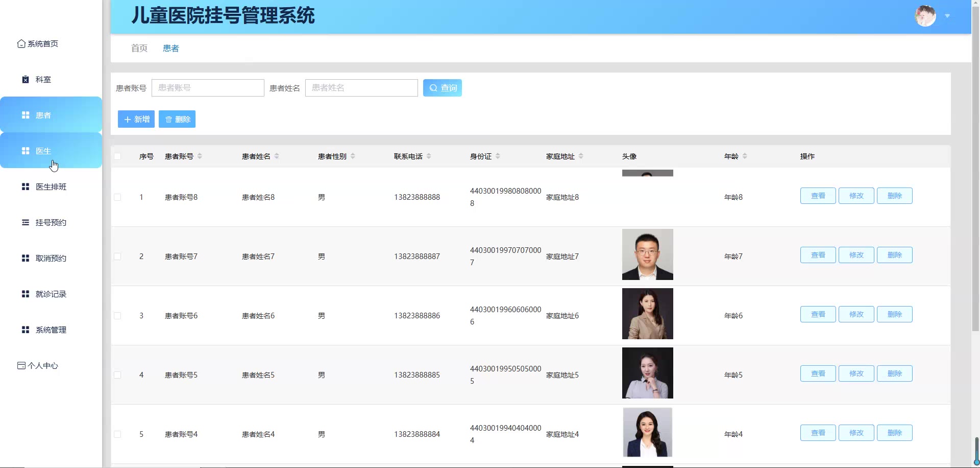Click the grid icon beside 取消预约
Image resolution: width=980 pixels, height=468 pixels.
26,259
